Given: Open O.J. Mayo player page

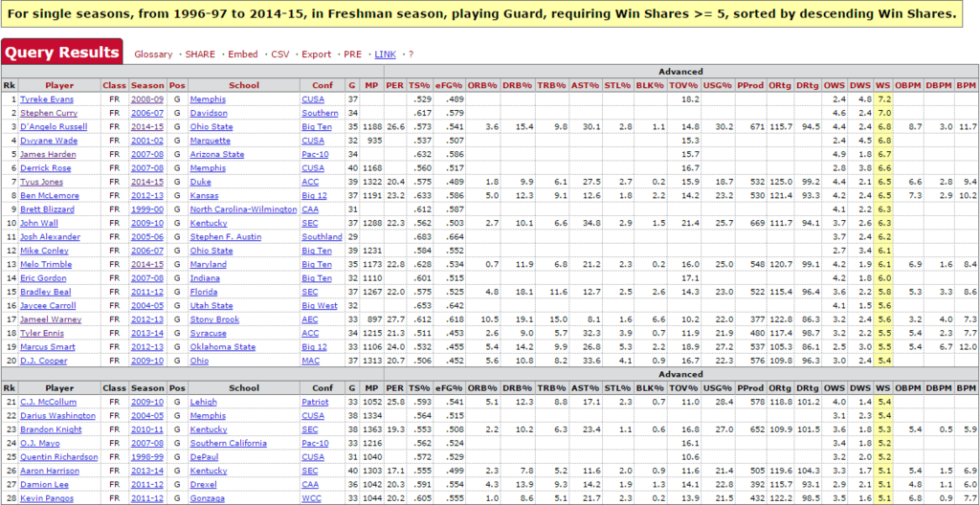Looking at the screenshot, I should click(x=40, y=443).
